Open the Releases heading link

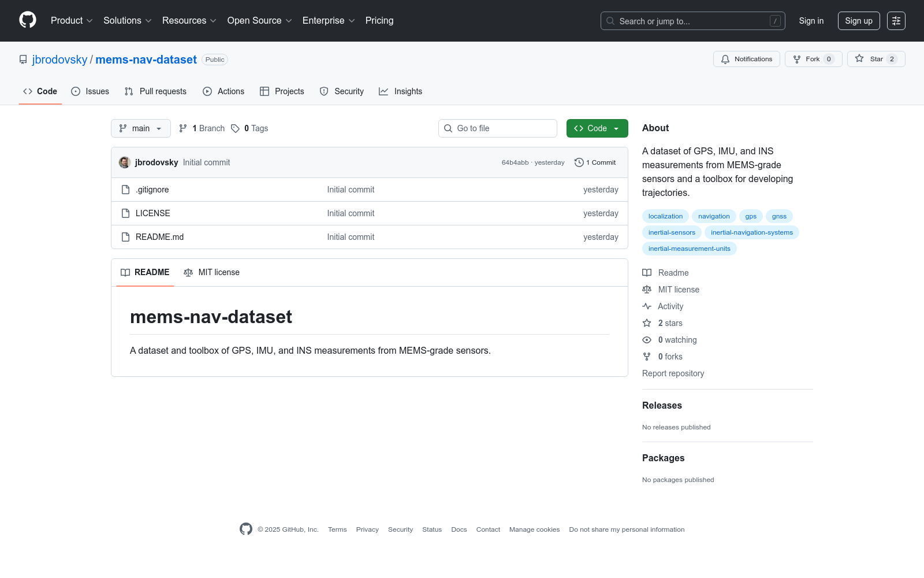click(662, 405)
